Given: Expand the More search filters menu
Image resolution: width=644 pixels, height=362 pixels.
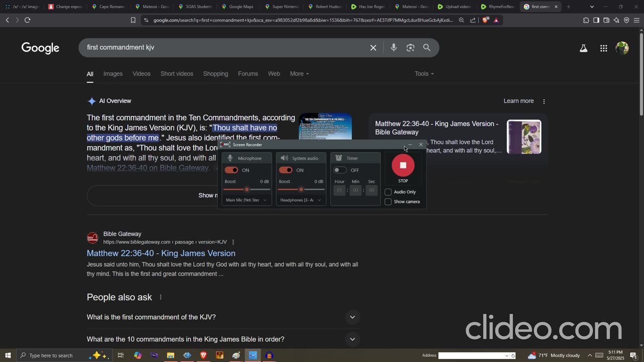Looking at the screenshot, I should [x=299, y=74].
